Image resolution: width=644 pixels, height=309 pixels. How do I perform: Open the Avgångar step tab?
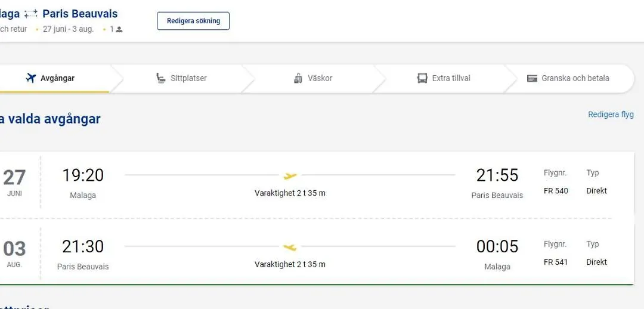(x=57, y=78)
